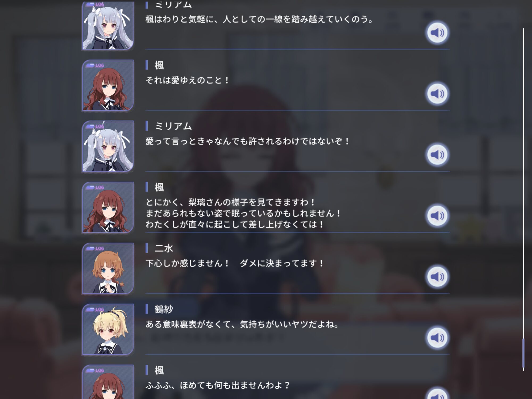Click the speaker name 二水
This screenshot has height=399, width=532.
point(164,248)
